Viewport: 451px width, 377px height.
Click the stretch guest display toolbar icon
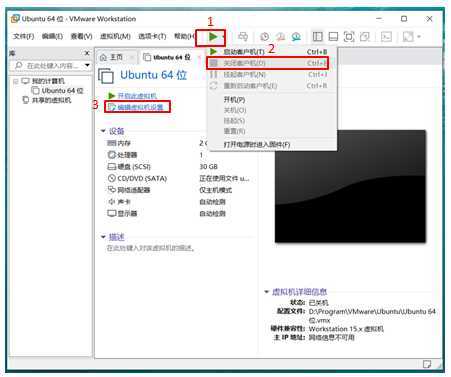(x=408, y=37)
